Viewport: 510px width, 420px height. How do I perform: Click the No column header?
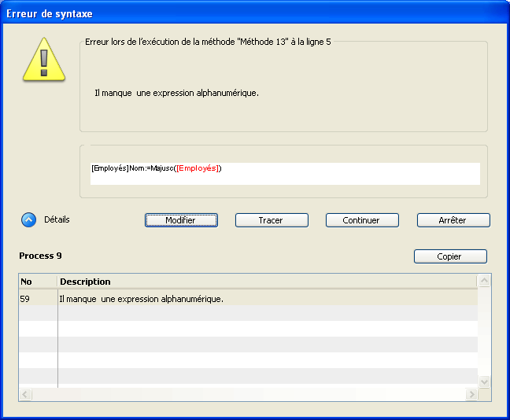point(37,282)
